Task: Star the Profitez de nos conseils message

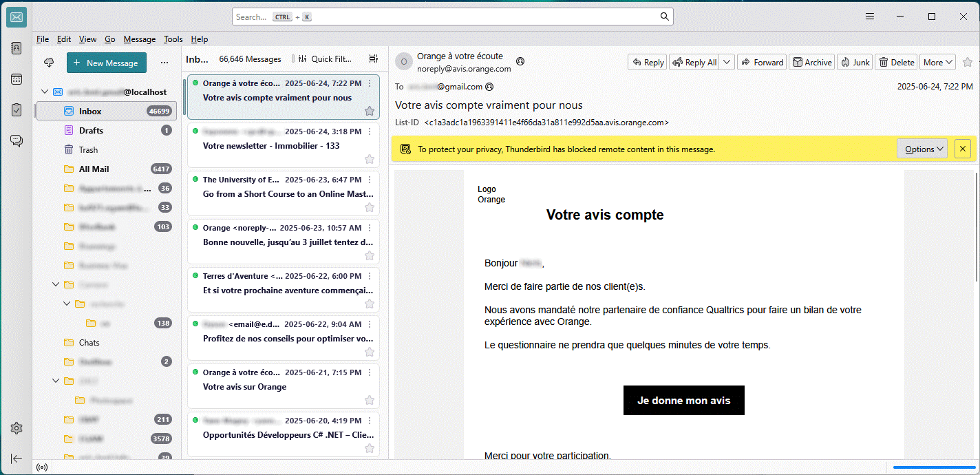Action: tap(370, 352)
